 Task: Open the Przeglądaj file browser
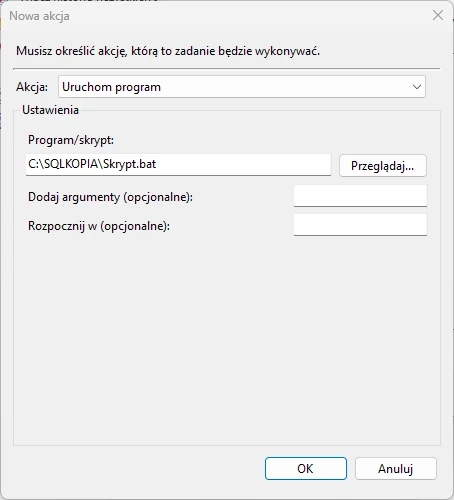point(383,165)
